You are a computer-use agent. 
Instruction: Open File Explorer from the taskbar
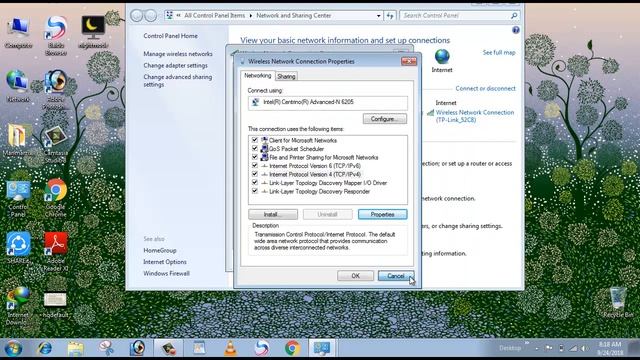76,348
